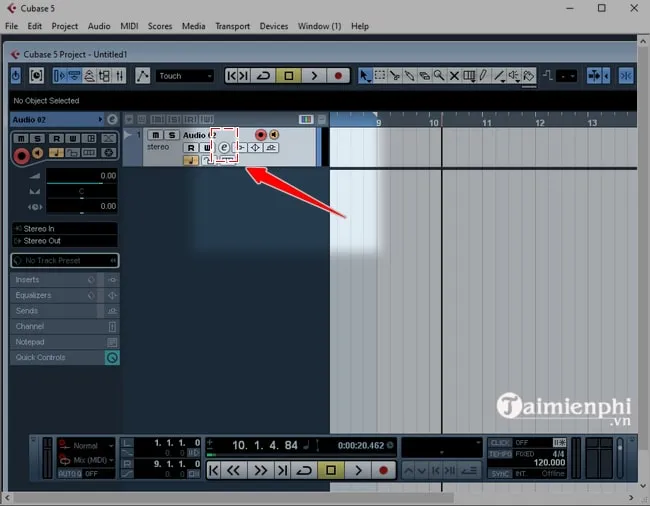The image size is (650, 506).
Task: Enable Read automation on Audio 02 track
Action: tap(191, 148)
